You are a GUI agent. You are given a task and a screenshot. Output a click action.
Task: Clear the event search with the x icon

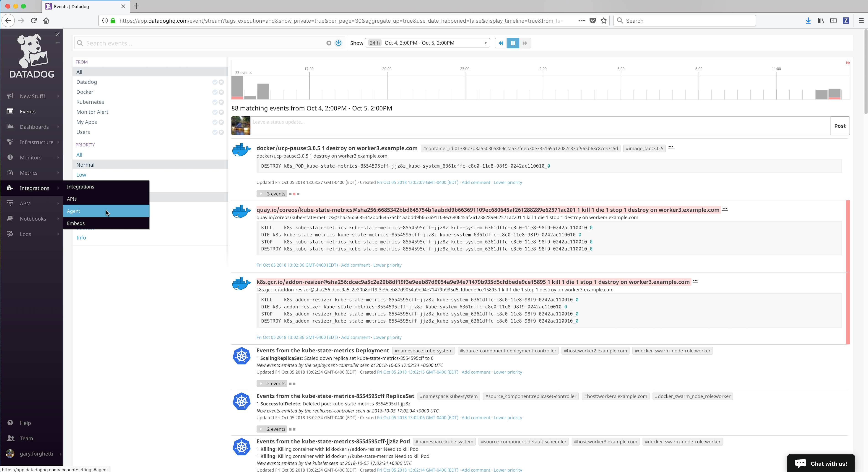329,43
